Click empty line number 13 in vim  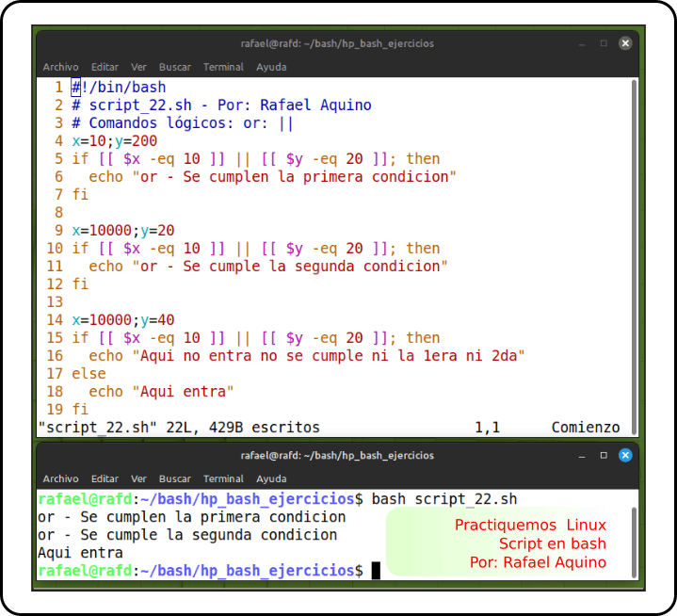[55, 302]
